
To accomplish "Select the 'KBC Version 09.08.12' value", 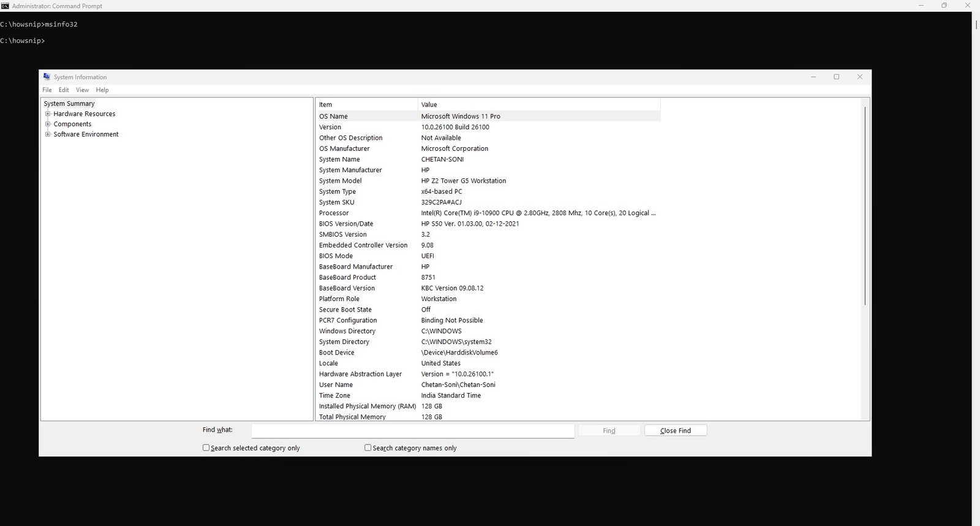I will point(452,288).
